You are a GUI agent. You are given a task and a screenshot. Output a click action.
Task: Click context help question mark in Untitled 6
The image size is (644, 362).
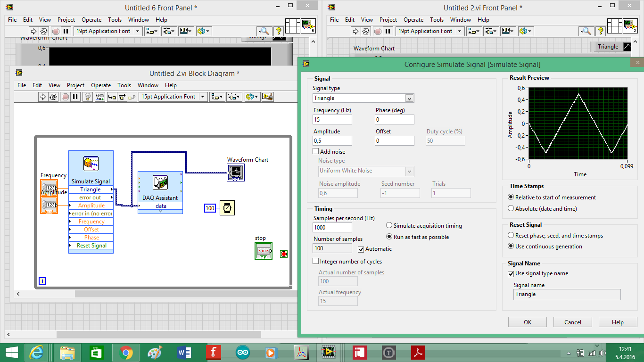click(x=279, y=31)
